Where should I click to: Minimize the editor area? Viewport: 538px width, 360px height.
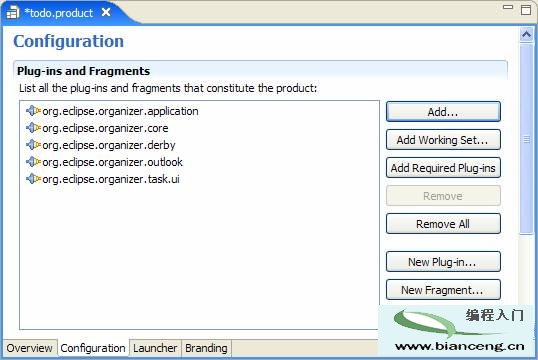pyautogui.click(x=508, y=7)
